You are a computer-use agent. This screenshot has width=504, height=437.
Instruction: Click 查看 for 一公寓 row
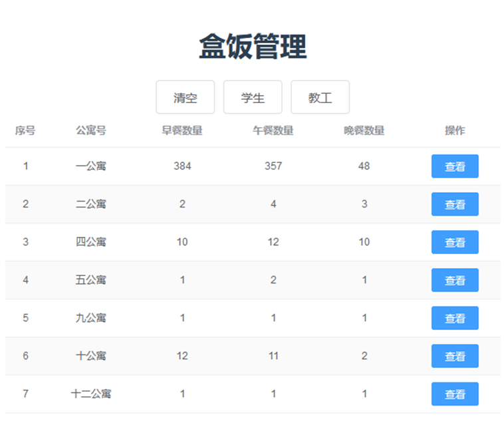tap(455, 166)
